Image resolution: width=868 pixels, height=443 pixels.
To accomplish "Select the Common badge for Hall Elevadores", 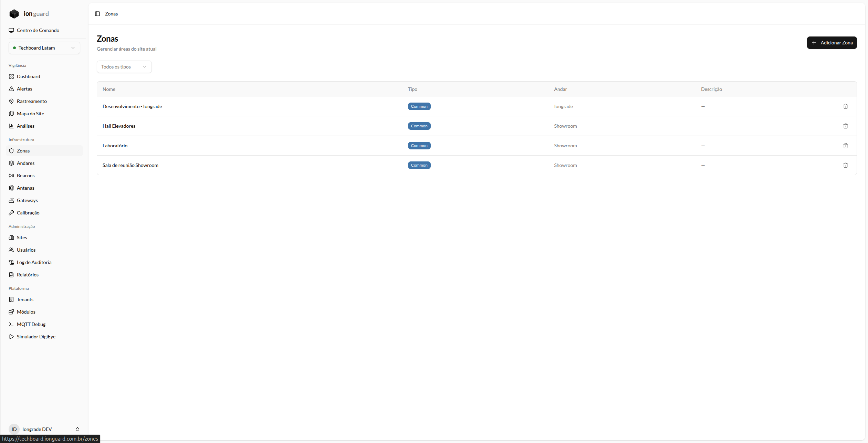I will (419, 126).
